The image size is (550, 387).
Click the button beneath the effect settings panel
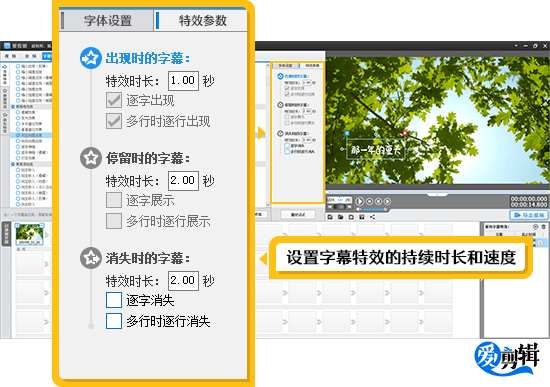298,214
